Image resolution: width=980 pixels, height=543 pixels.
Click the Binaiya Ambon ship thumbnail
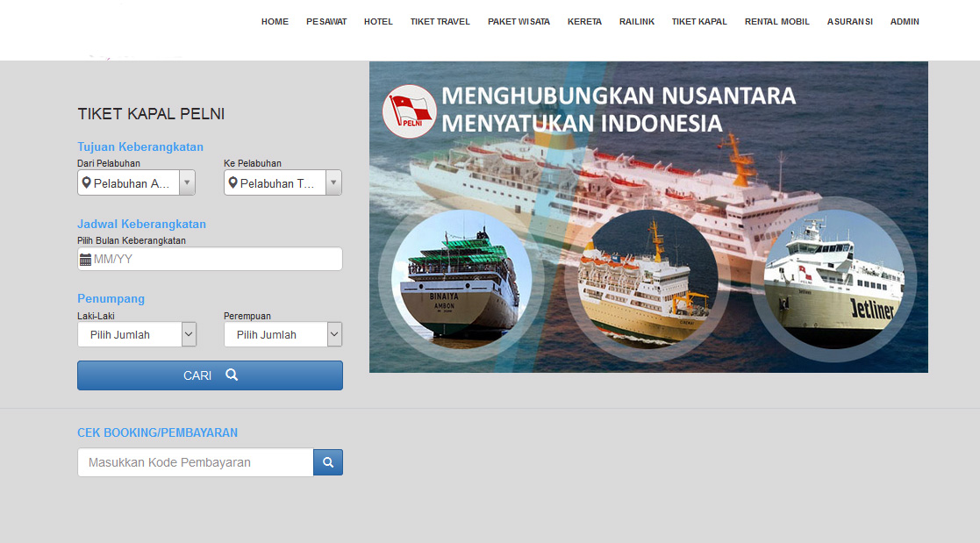(x=461, y=279)
